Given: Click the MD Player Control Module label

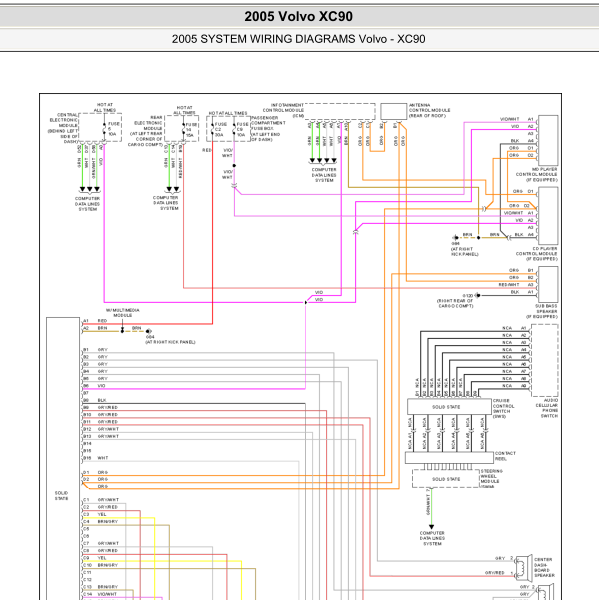Looking at the screenshot, I should [x=537, y=174].
